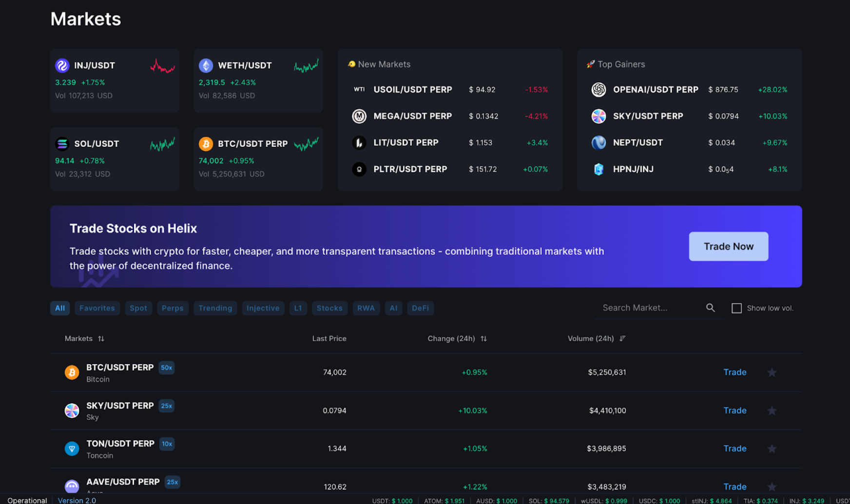Click Trade link for SKY/USDT PERP
Screen dimensions: 850x504
[x=735, y=410]
